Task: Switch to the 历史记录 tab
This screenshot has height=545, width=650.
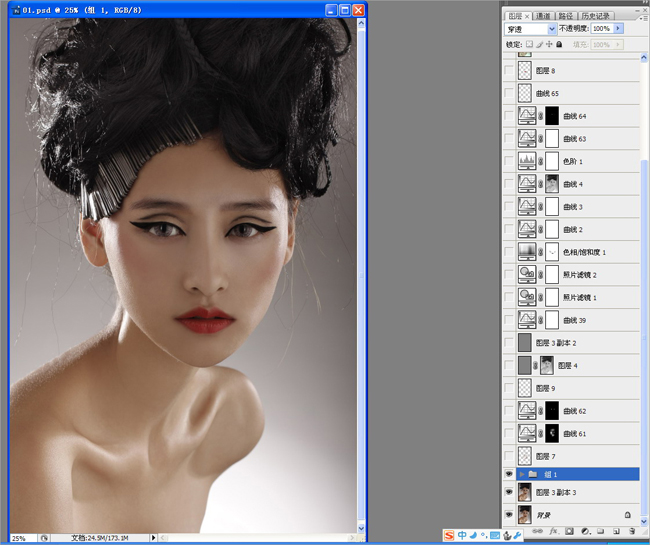Action: (595, 16)
